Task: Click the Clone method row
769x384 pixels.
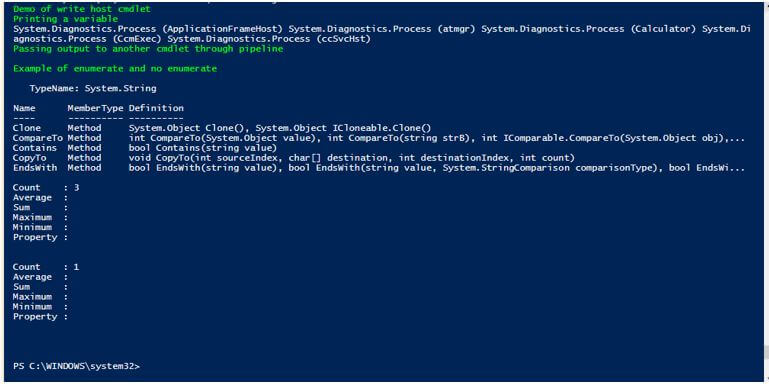Action: 222,128
